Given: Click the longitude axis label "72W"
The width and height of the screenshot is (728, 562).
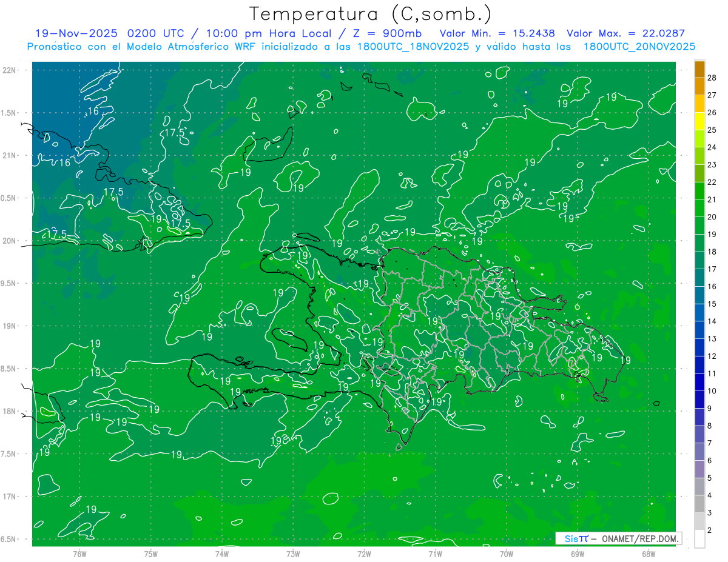Looking at the screenshot, I should [364, 554].
